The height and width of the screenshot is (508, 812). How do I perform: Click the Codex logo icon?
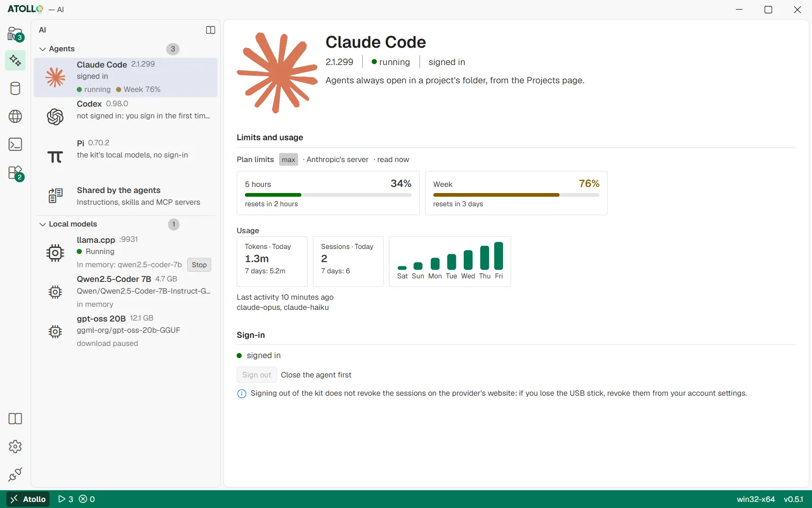(x=55, y=116)
